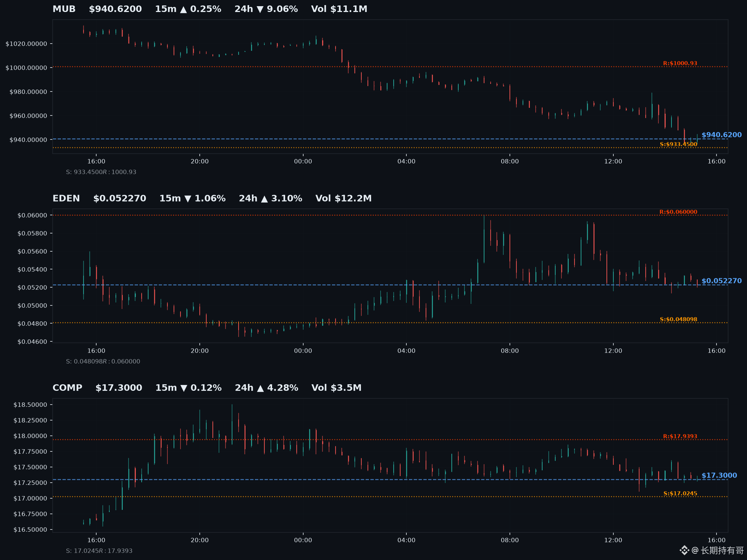Select the $1000.00000 y-axis tick on MUB chart
Screen dimensions: 747x560
point(27,68)
